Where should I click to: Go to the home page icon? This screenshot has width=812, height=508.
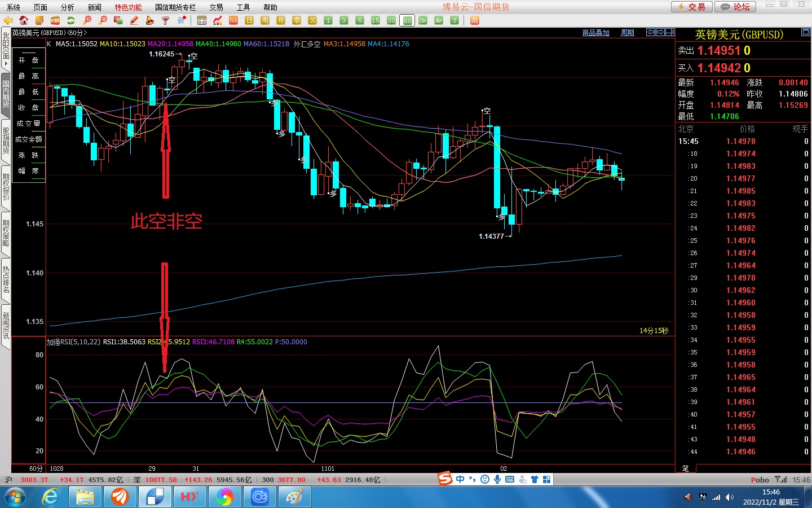pos(24,20)
